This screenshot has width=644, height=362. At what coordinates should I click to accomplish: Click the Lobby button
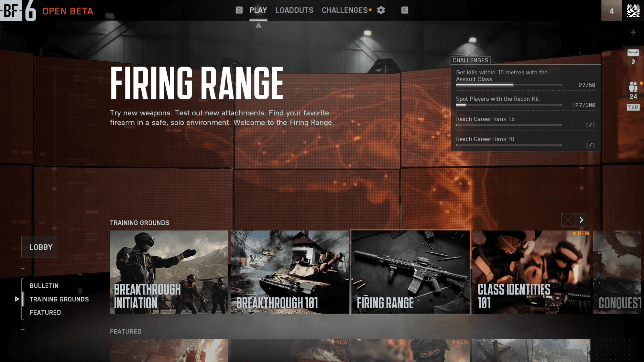coord(40,247)
